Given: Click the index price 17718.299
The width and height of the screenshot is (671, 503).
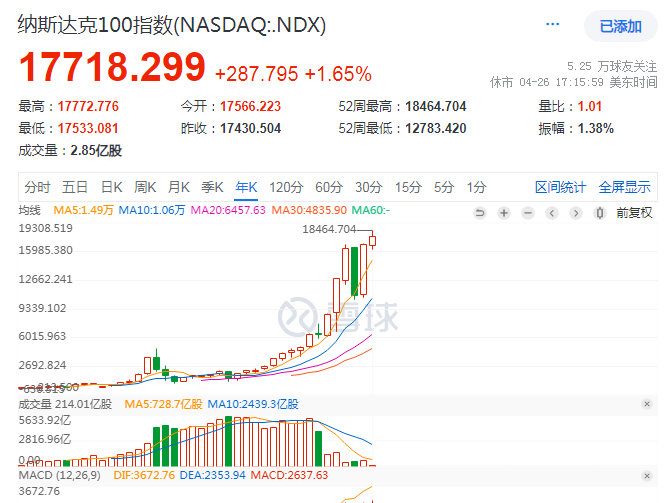Looking at the screenshot, I should pos(112,67).
